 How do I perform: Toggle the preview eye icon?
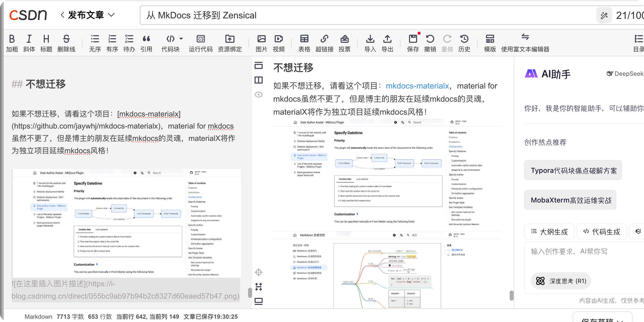coord(258,94)
